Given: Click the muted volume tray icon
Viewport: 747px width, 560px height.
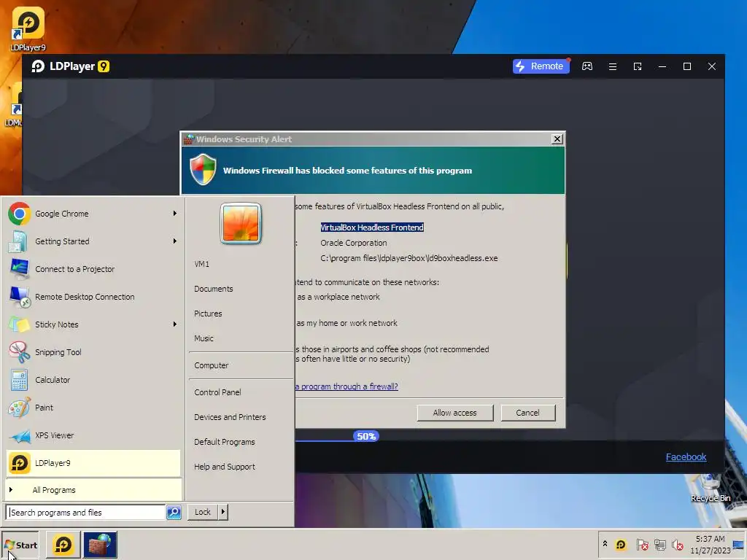Looking at the screenshot, I should click(678, 544).
